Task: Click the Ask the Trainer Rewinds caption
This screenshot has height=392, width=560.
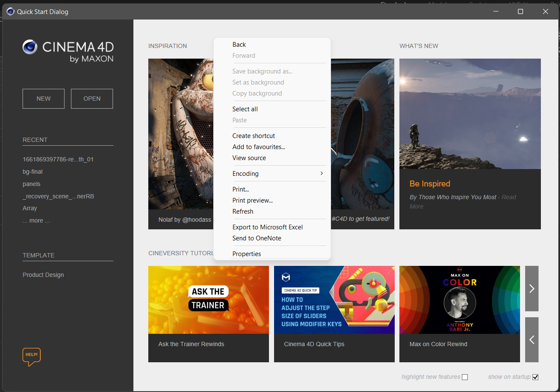Action: point(191,344)
